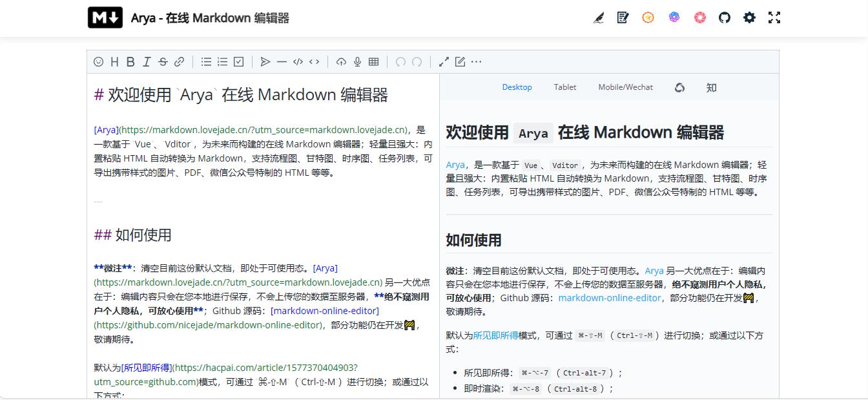Open the editor settings gear
Viewport: 868px width, 400px height.
[x=749, y=17]
